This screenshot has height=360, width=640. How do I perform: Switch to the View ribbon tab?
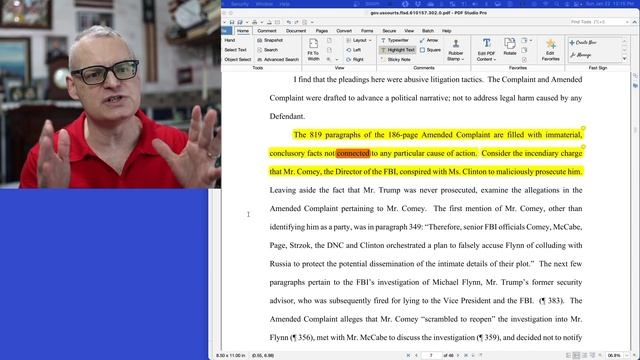point(409,31)
